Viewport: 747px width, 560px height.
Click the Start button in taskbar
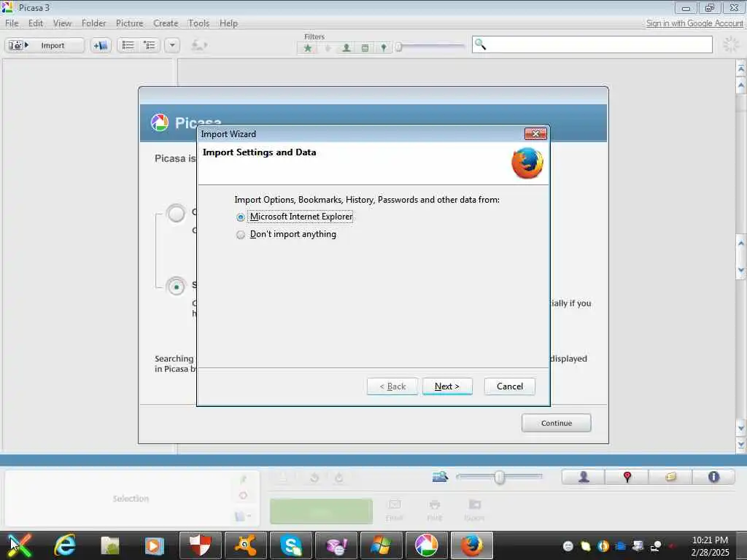pos(20,545)
